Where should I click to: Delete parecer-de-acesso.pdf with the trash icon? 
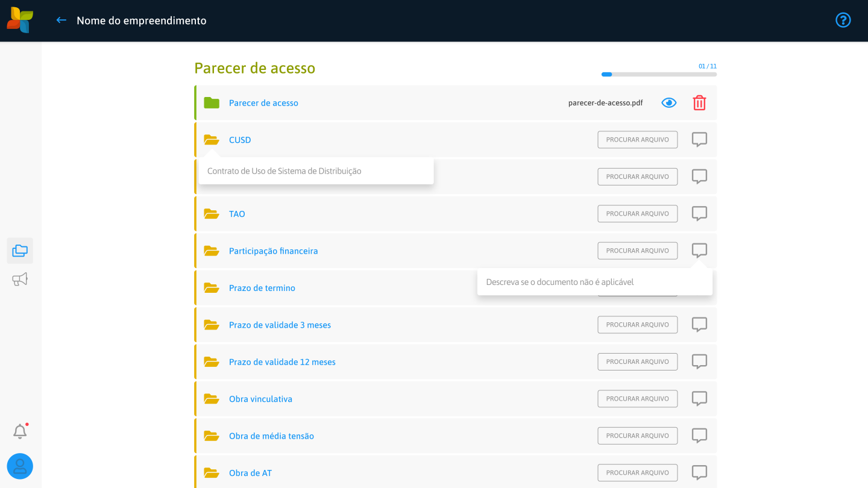tap(699, 103)
